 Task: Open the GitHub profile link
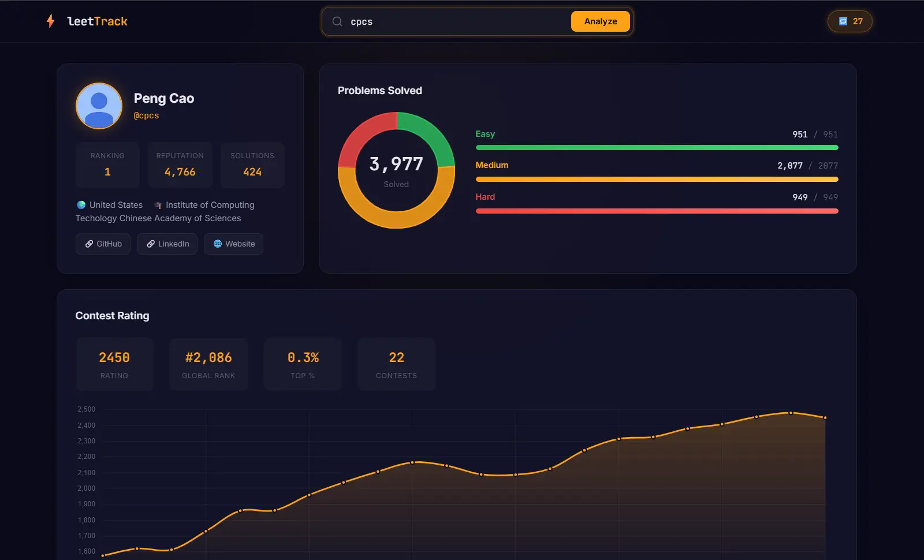click(103, 244)
